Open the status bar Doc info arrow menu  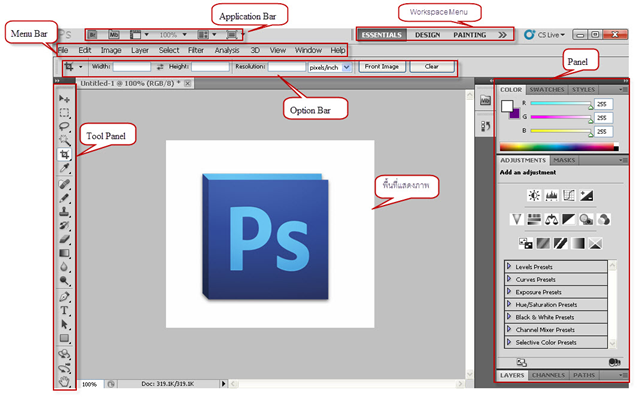[223, 384]
